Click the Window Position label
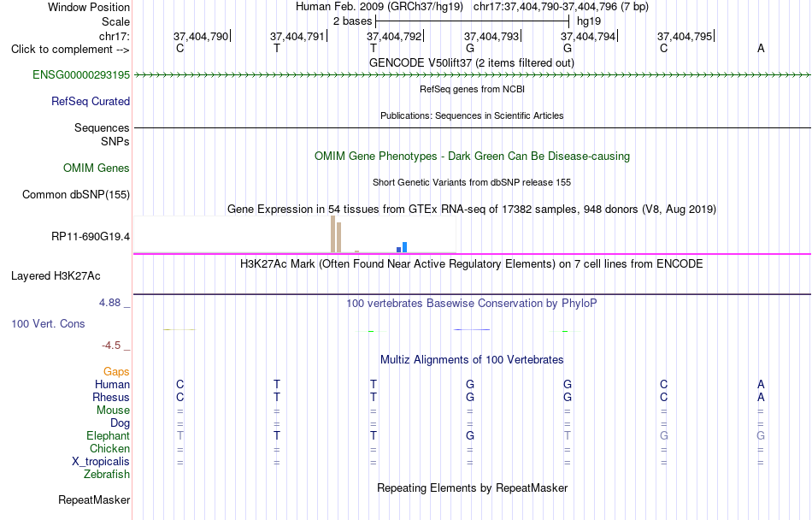This screenshot has width=812, height=520. (x=89, y=7)
